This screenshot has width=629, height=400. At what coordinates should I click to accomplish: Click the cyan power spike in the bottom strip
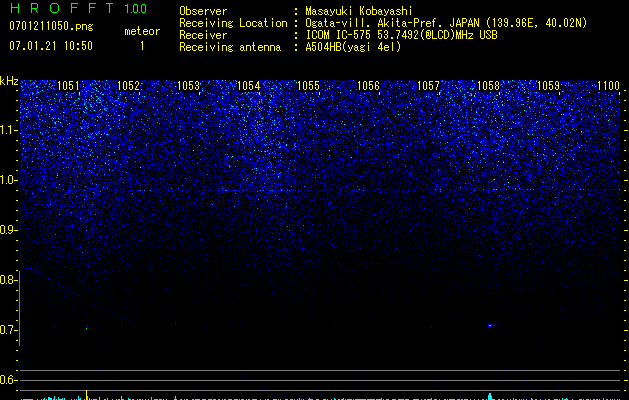pyautogui.click(x=490, y=396)
